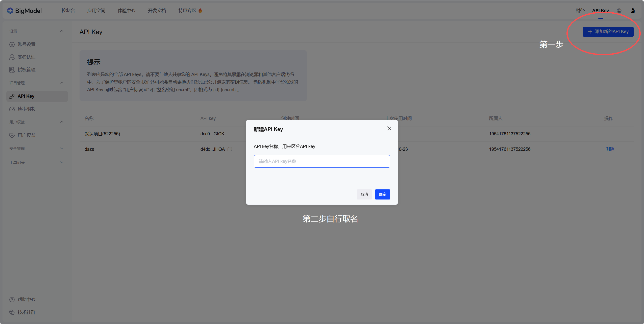
Task: Delete the daze API key
Action: pos(610,149)
